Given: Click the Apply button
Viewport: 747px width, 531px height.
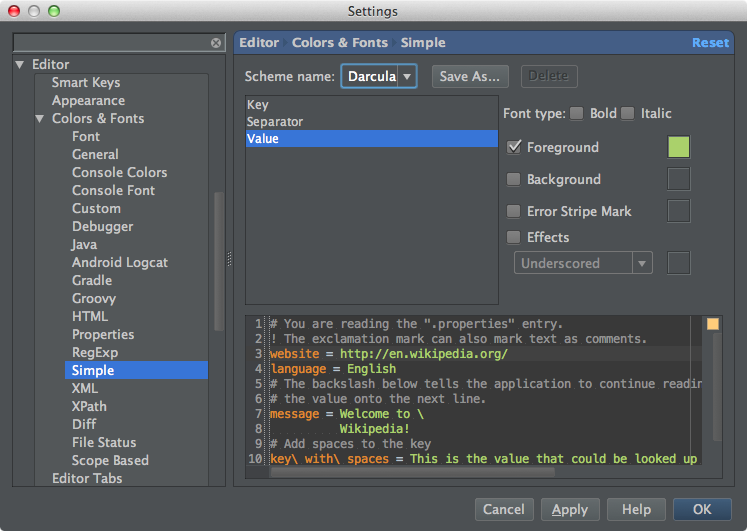Looking at the screenshot, I should click(x=570, y=510).
